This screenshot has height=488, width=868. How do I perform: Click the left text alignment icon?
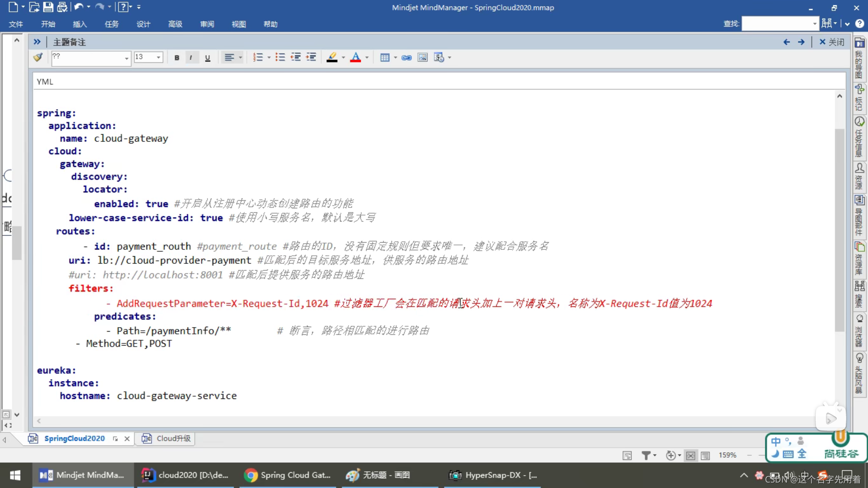[228, 57]
